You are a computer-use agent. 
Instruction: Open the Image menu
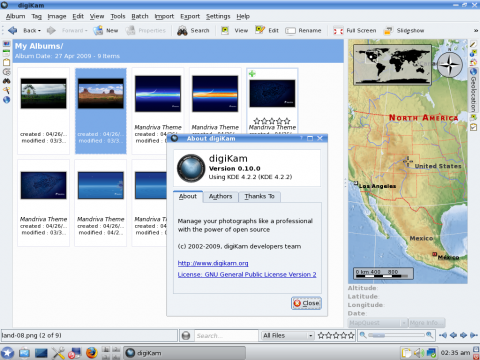(x=57, y=16)
